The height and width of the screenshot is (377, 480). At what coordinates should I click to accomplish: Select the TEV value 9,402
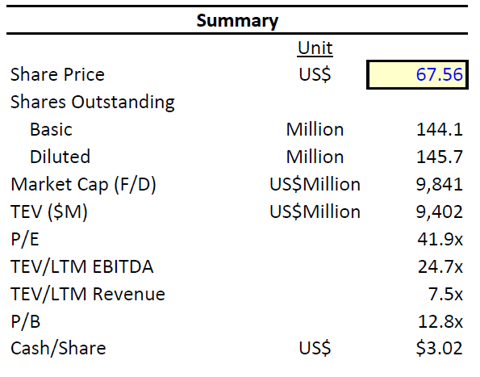pos(439,212)
